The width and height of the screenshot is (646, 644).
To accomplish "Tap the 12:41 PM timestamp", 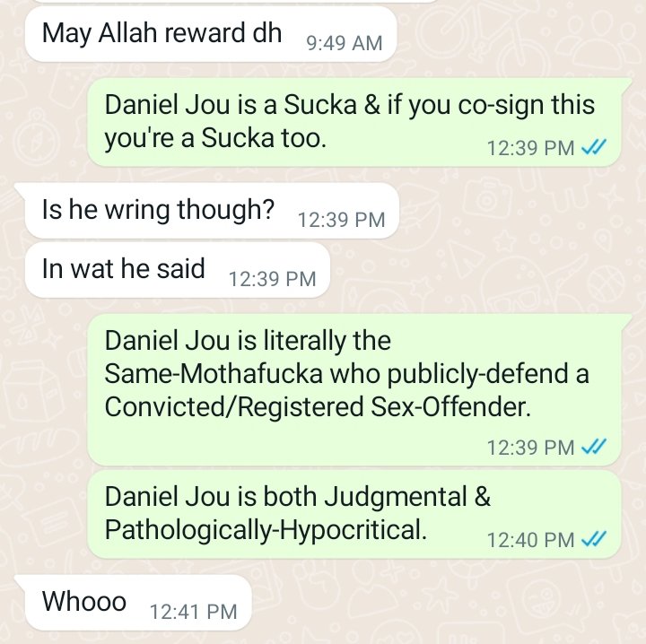I will point(193,612).
